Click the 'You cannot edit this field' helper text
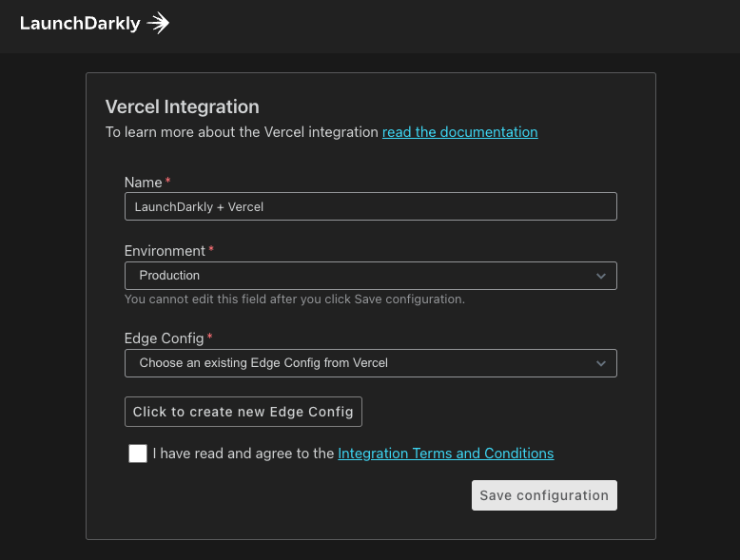Image resolution: width=740 pixels, height=560 pixels. tap(294, 299)
